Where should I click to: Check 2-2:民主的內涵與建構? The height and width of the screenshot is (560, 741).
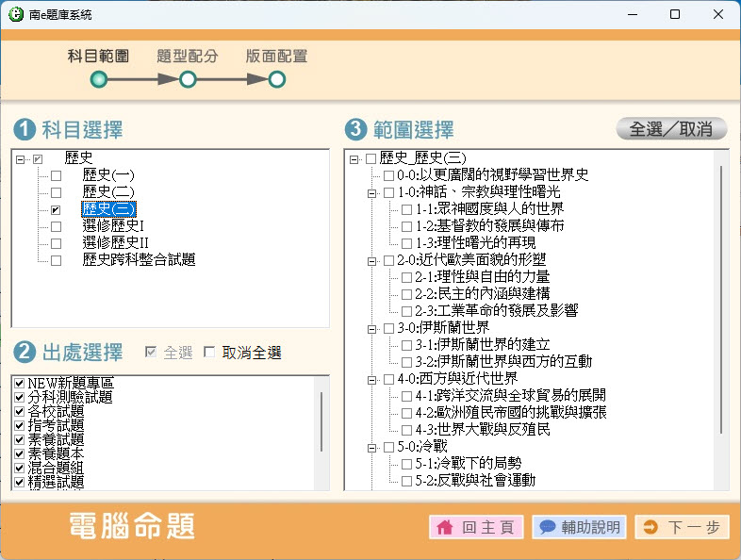pyautogui.click(x=406, y=294)
